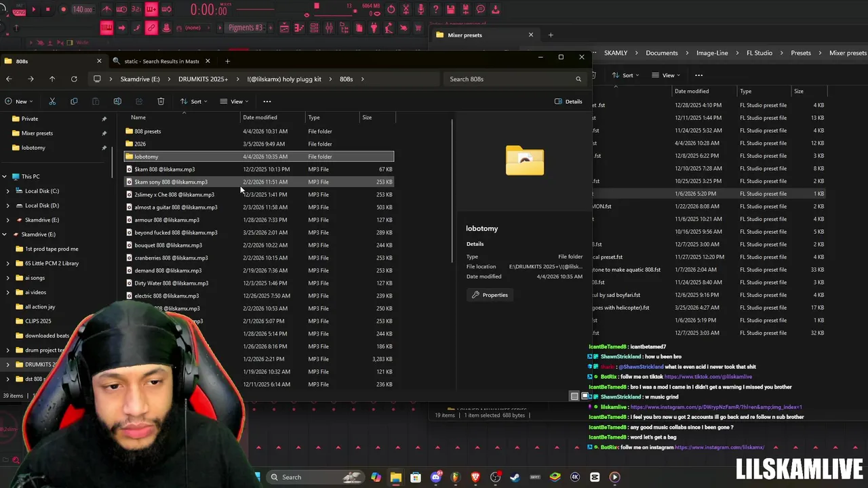
Task: Open the FL Studio browser tree icon
Action: click(x=344, y=28)
